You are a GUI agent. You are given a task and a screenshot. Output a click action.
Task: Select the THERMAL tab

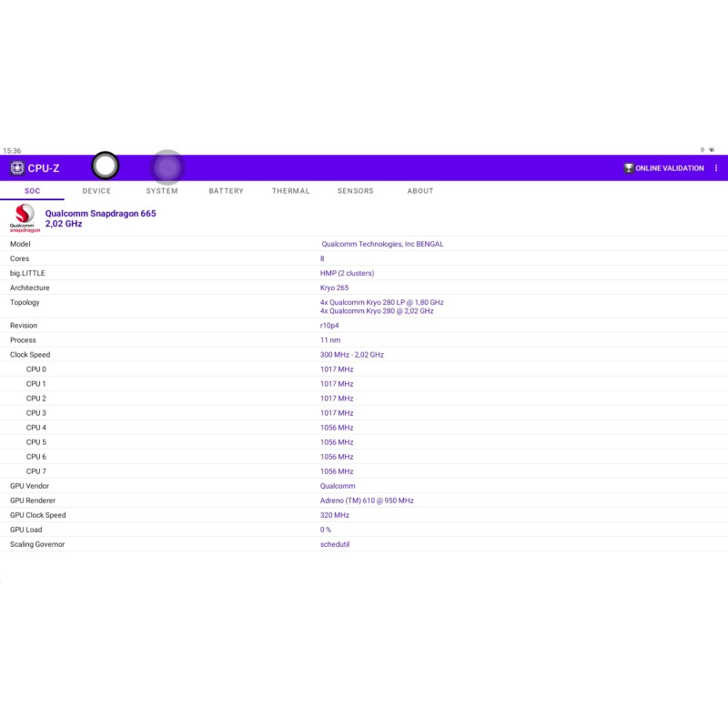pos(290,191)
